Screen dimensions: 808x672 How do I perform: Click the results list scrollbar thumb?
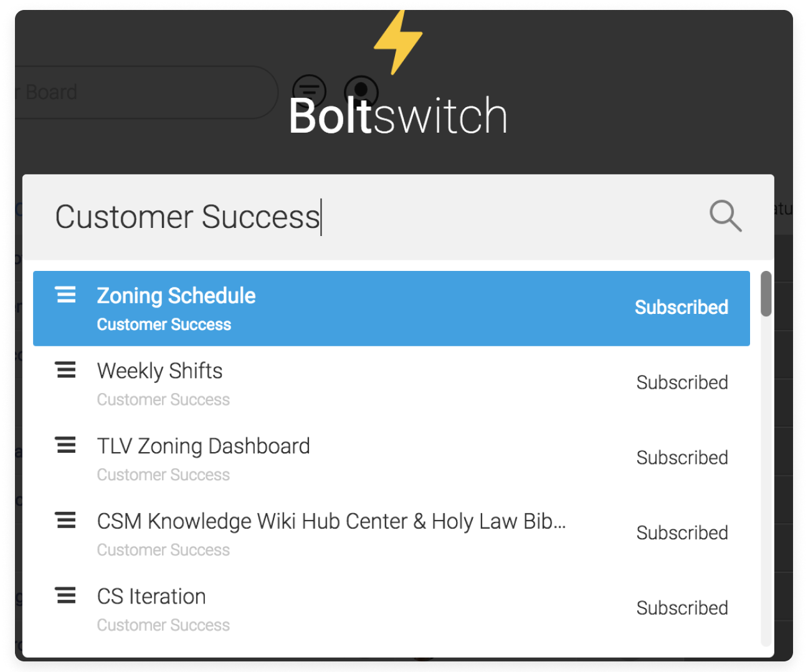tap(766, 294)
